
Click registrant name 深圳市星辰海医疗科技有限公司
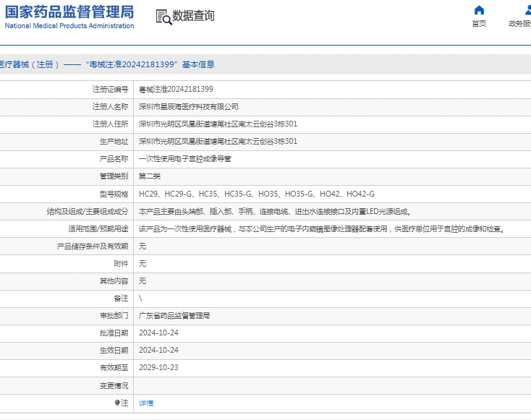click(189, 107)
